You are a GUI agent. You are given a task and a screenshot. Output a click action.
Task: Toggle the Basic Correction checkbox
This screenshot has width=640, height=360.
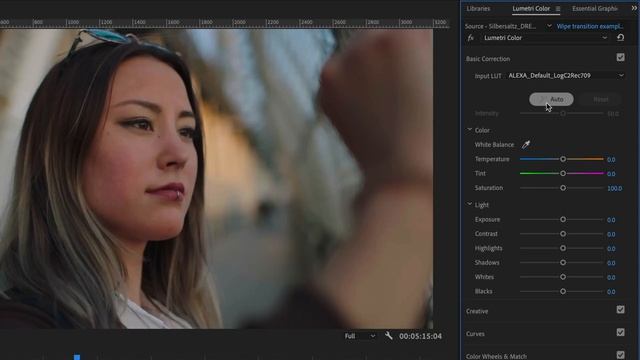[x=620, y=58]
